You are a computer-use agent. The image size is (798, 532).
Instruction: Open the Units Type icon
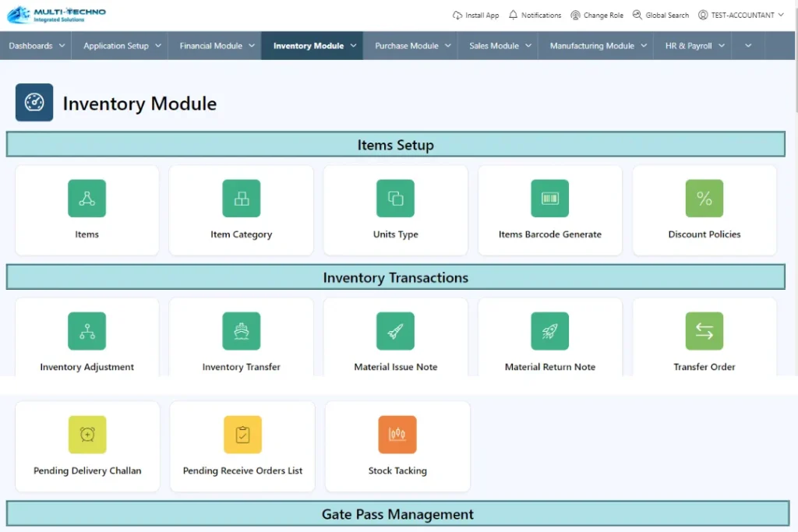[396, 199]
